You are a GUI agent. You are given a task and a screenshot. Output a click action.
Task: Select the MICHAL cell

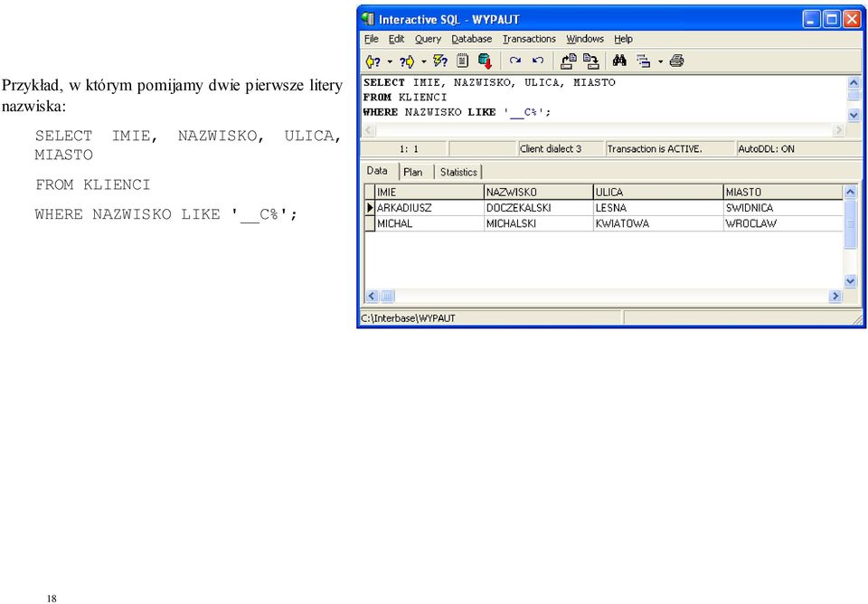click(429, 223)
